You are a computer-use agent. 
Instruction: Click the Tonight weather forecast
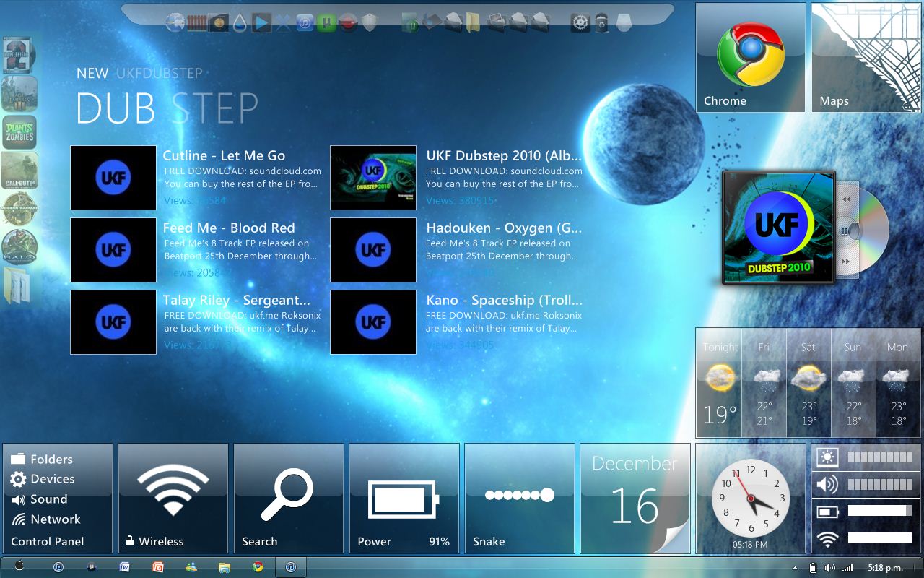(720, 383)
